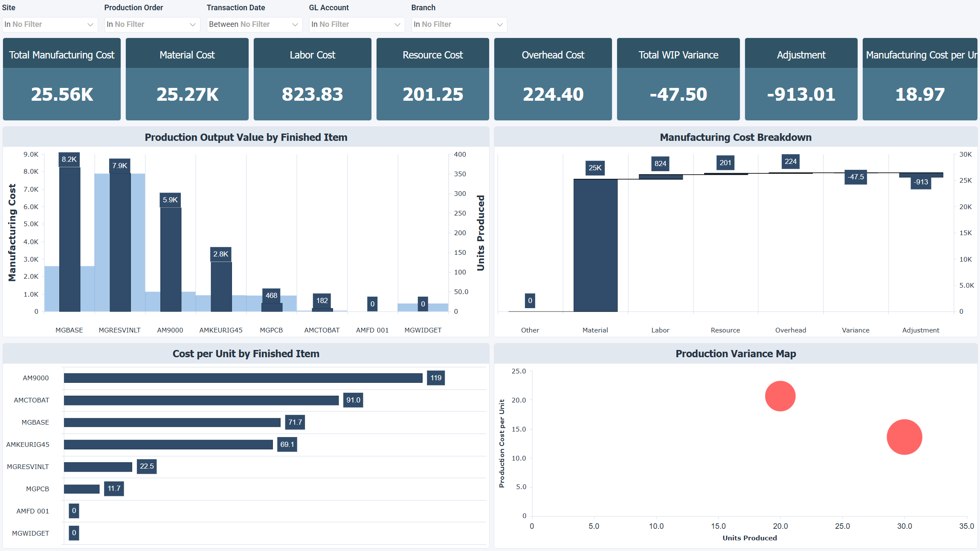Viewport: 980px width, 551px height.
Task: Click the Material waterfall bar labeled 25K
Action: point(595,245)
